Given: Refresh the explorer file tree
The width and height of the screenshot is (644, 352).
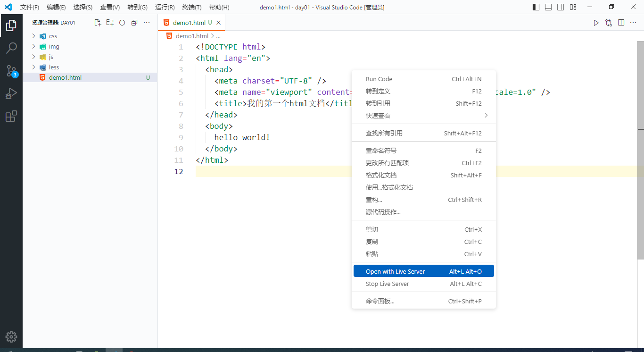Looking at the screenshot, I should (122, 23).
